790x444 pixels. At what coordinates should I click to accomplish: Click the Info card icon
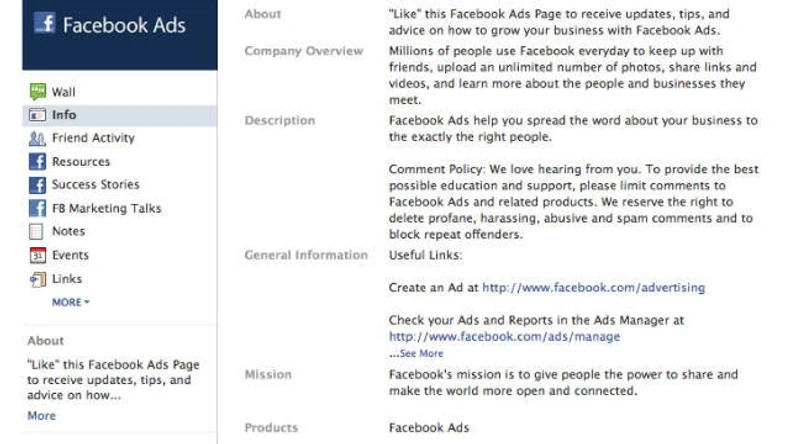(x=37, y=115)
